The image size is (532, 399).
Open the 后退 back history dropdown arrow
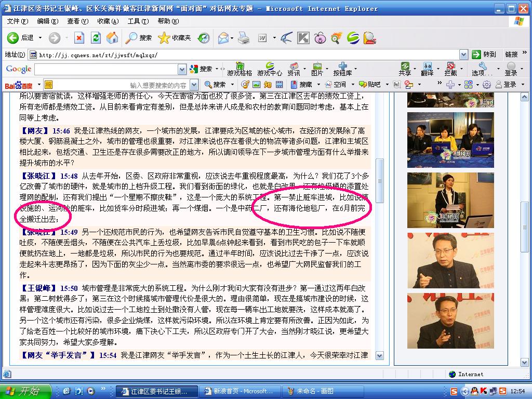pyautogui.click(x=40, y=37)
